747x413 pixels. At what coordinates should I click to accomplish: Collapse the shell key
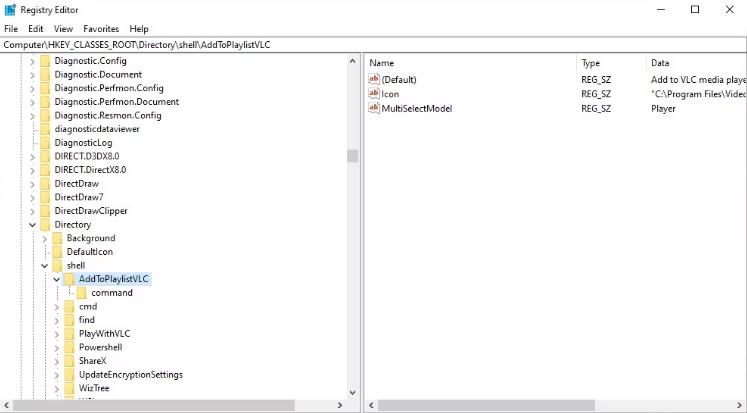pos(45,265)
